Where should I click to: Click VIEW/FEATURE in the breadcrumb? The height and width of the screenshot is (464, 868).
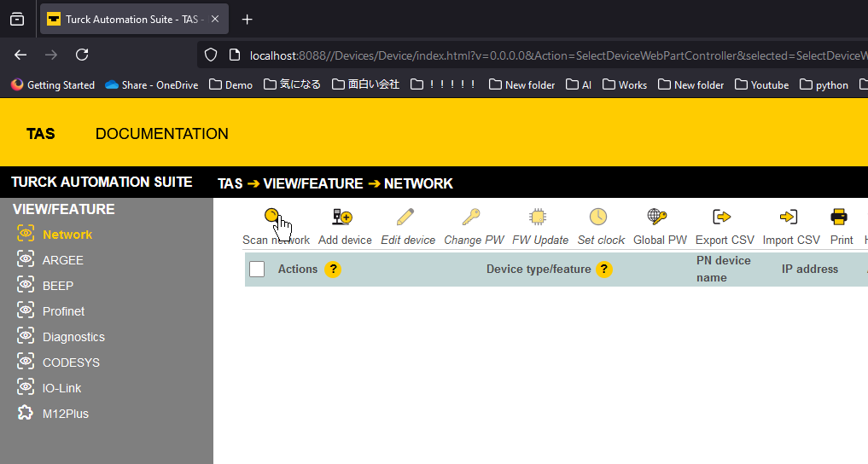[x=312, y=183]
